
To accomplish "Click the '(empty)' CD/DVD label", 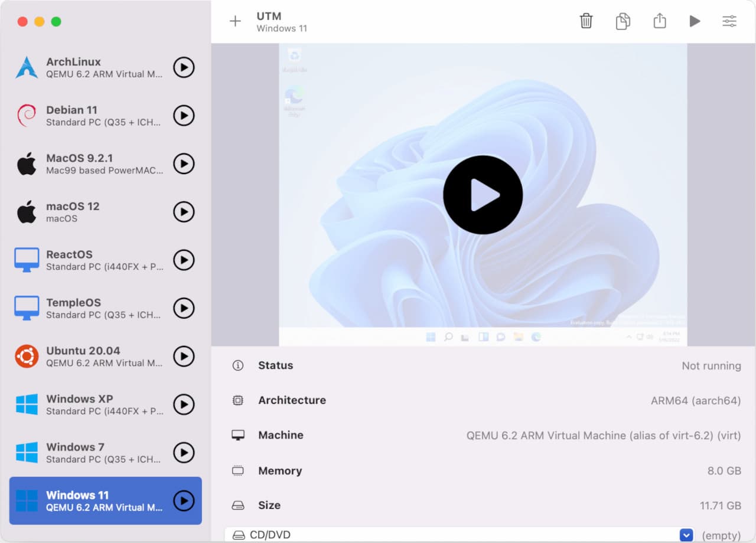I will click(721, 536).
